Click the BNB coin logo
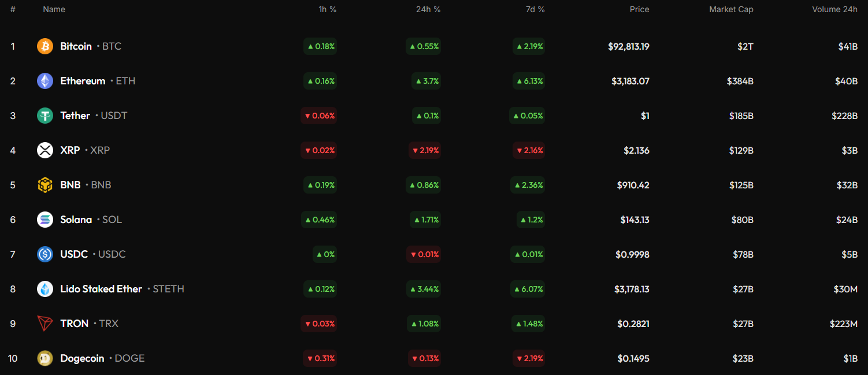This screenshot has height=375, width=868. coord(45,185)
